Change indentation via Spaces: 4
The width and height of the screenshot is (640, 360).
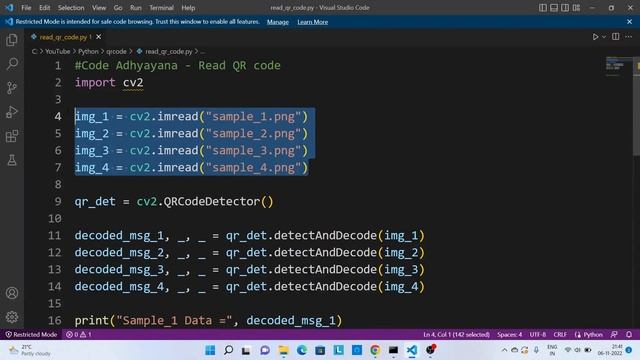coord(509,335)
